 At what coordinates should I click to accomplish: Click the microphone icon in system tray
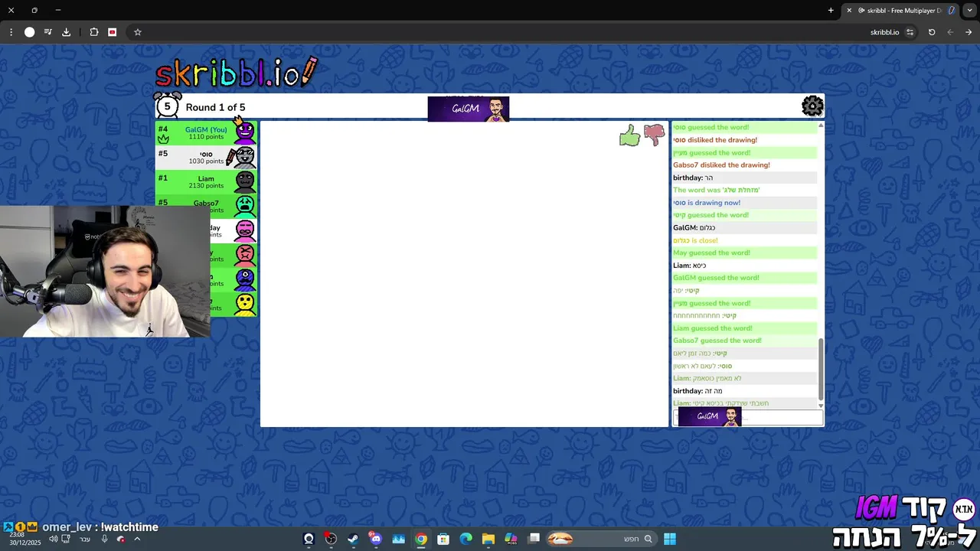click(105, 539)
